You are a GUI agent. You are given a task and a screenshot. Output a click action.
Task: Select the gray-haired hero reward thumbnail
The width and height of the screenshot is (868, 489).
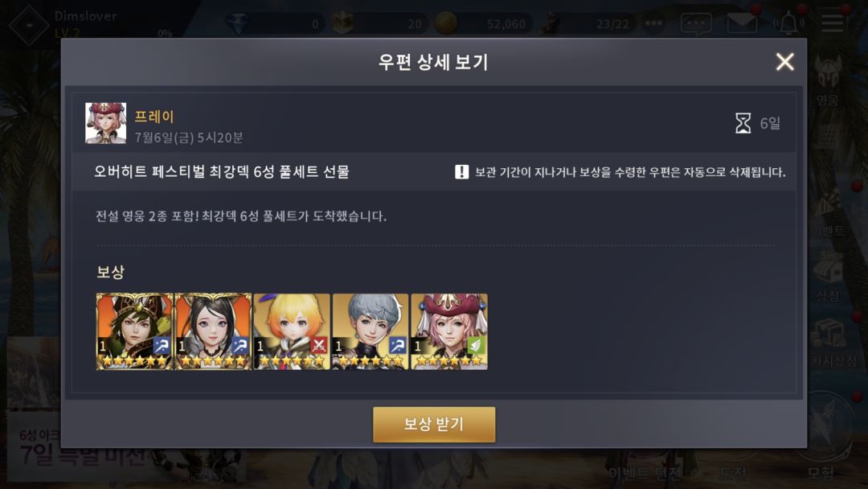(x=371, y=331)
